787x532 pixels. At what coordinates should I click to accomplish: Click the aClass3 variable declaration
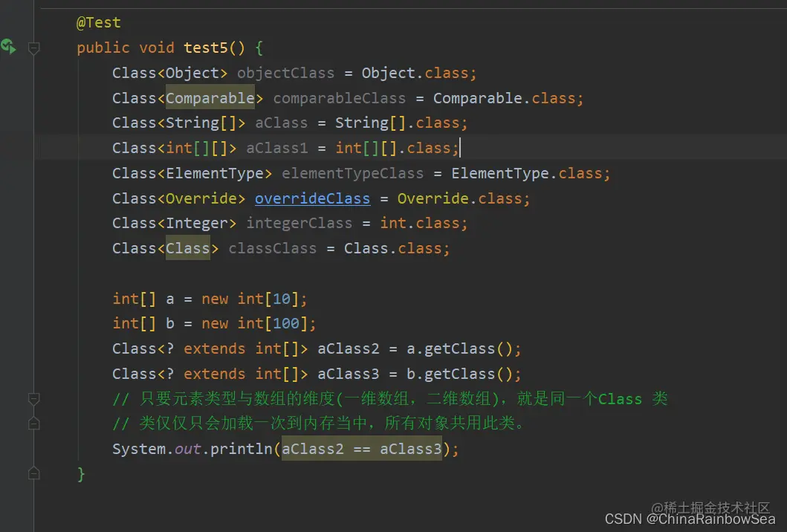(349, 374)
